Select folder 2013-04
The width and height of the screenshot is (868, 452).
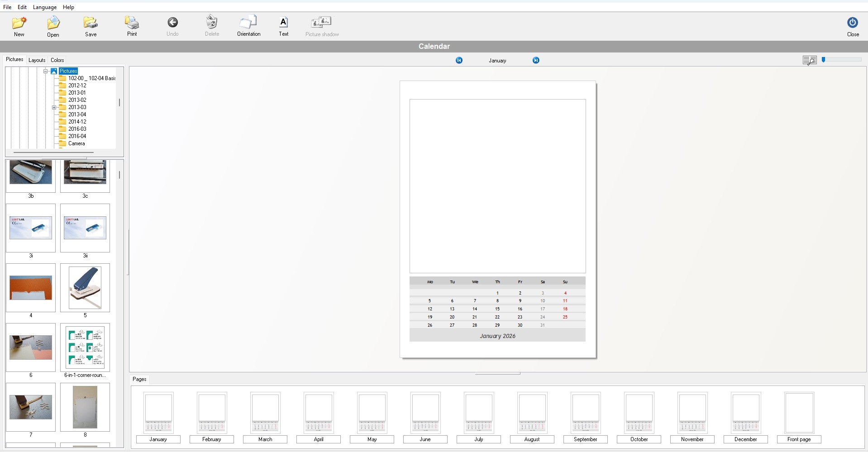(x=77, y=114)
